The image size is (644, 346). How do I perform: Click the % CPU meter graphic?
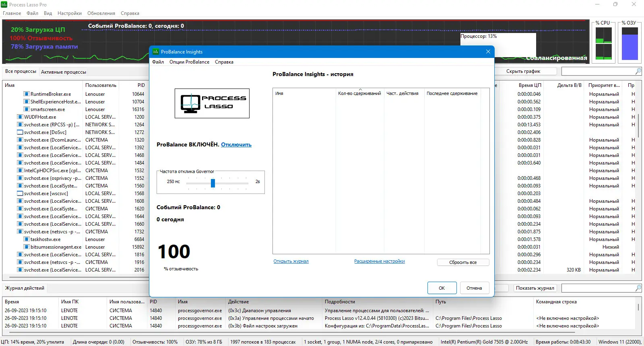pos(604,43)
